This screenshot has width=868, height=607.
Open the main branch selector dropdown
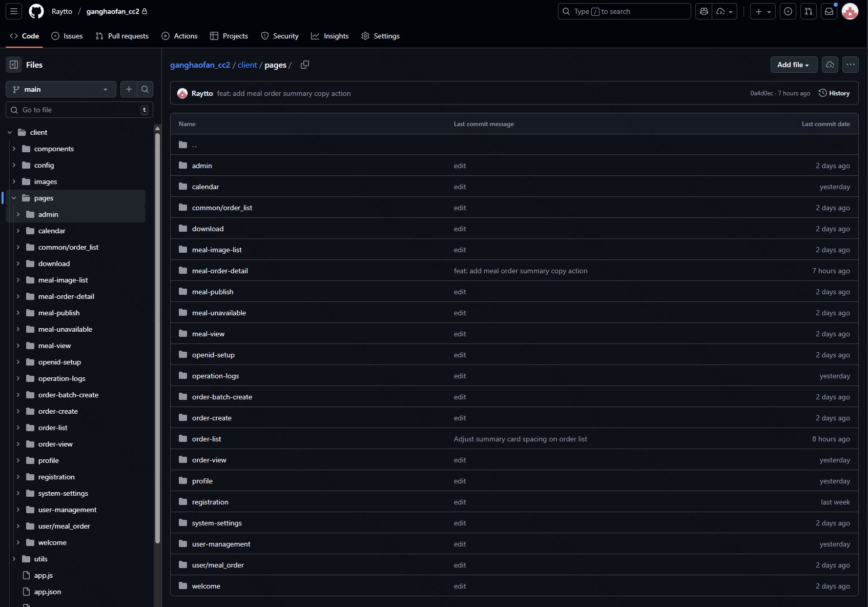coord(61,89)
